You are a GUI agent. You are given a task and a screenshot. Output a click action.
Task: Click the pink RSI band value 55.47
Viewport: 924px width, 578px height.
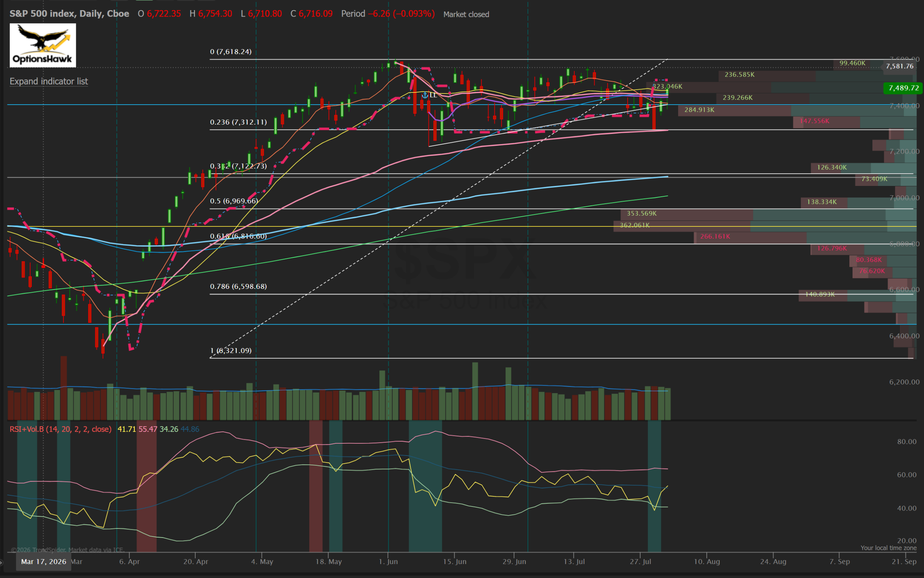pos(148,429)
